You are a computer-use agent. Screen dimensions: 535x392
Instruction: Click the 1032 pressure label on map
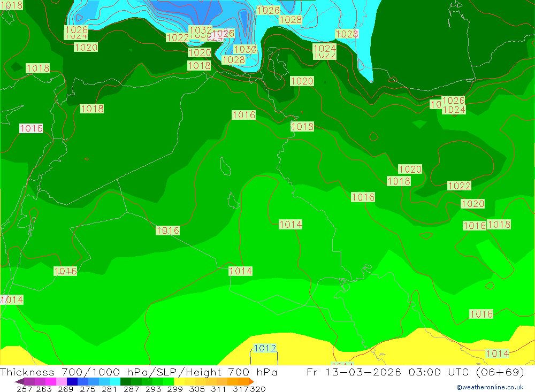coord(200,30)
